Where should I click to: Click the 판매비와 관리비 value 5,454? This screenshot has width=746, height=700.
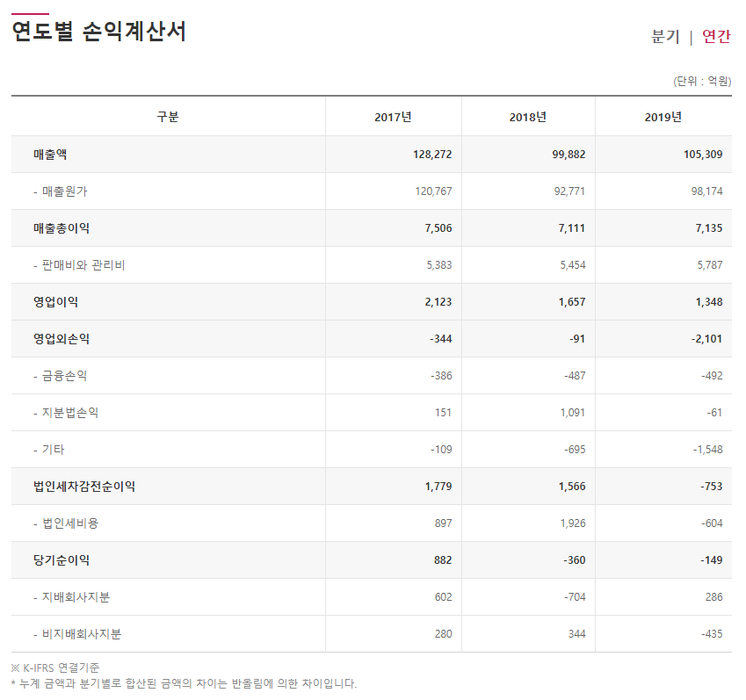[573, 265]
